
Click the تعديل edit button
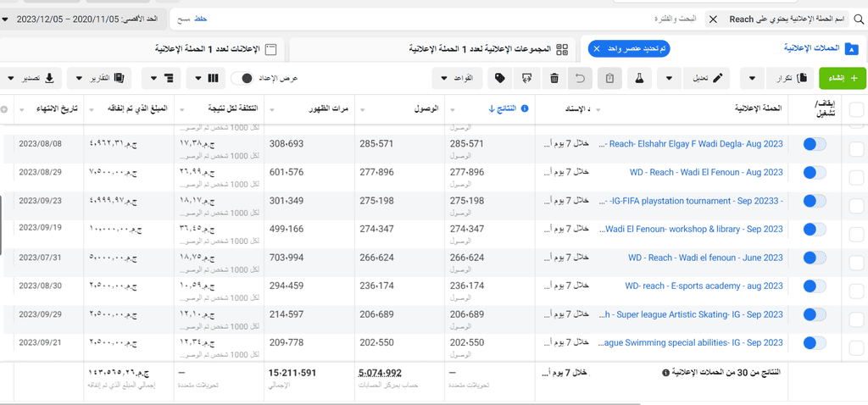(x=706, y=79)
